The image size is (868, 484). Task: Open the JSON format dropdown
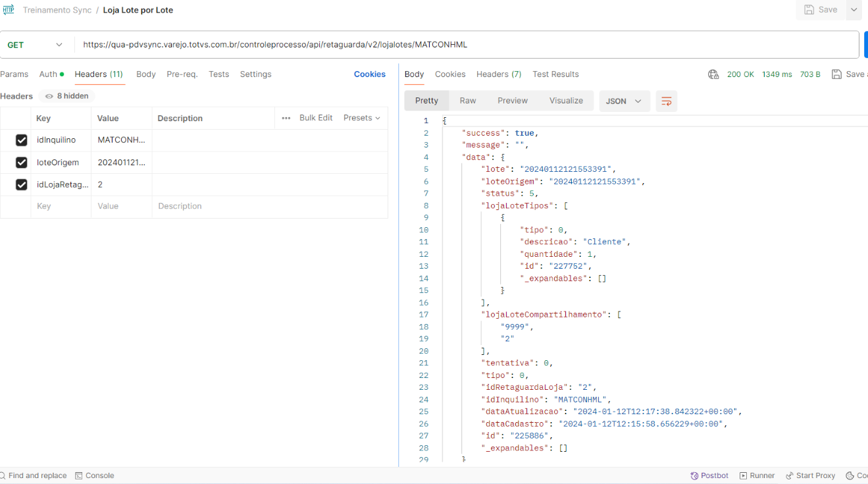coord(624,101)
